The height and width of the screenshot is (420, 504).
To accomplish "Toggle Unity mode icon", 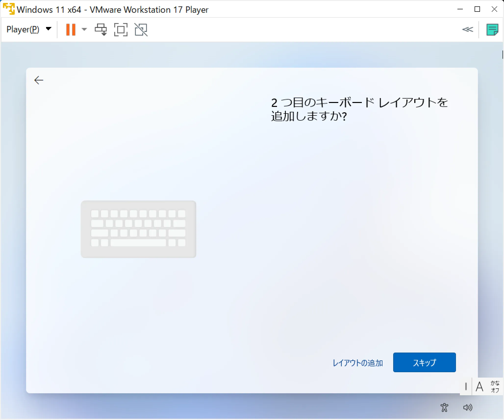I will [141, 29].
